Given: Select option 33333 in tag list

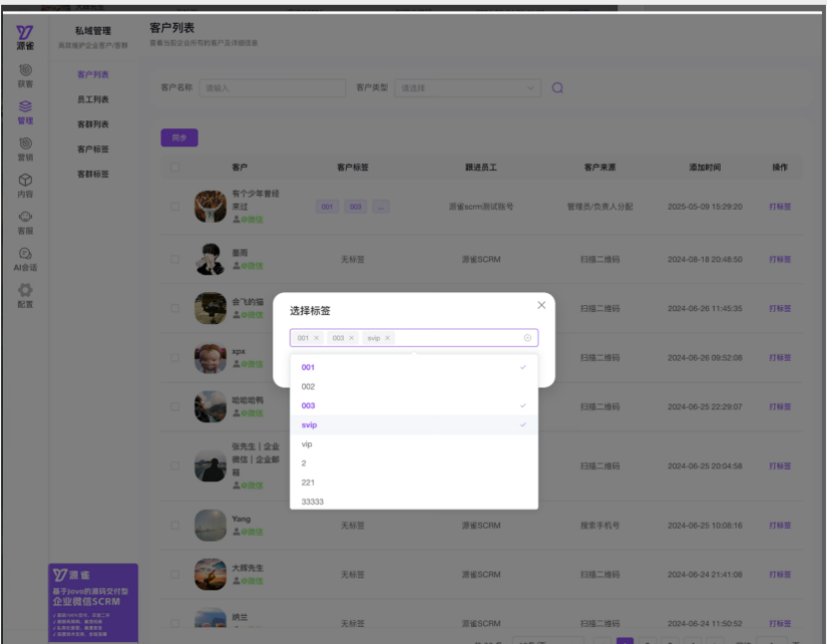Looking at the screenshot, I should 413,501.
